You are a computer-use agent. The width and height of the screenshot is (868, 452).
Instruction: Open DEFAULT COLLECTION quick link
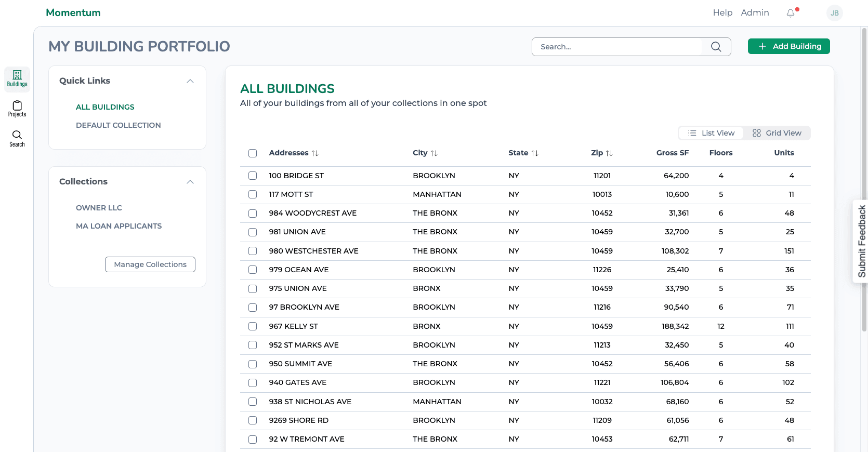119,125
